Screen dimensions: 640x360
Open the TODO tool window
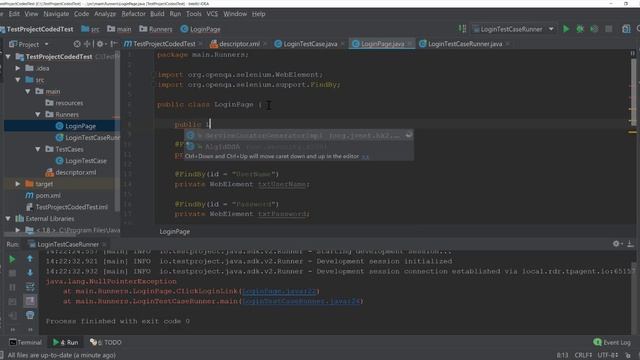[x=106, y=342]
